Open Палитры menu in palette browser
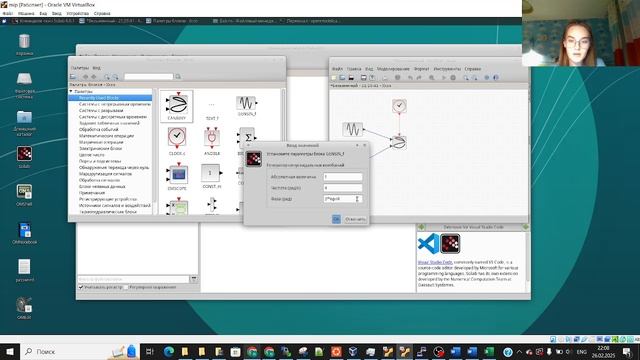 (x=80, y=68)
